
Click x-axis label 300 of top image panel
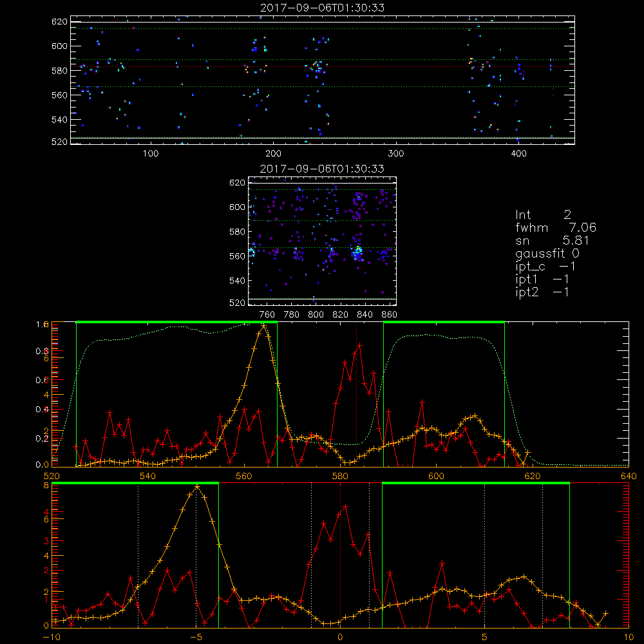point(395,154)
